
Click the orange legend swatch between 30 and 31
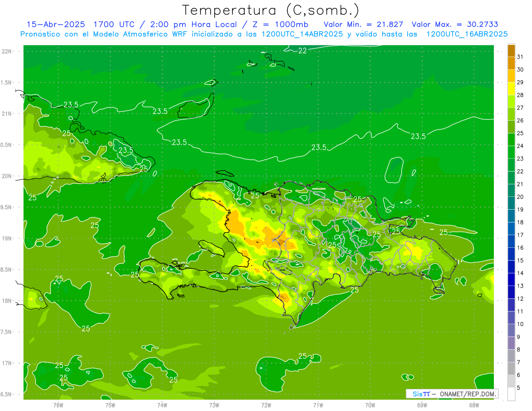(x=511, y=63)
